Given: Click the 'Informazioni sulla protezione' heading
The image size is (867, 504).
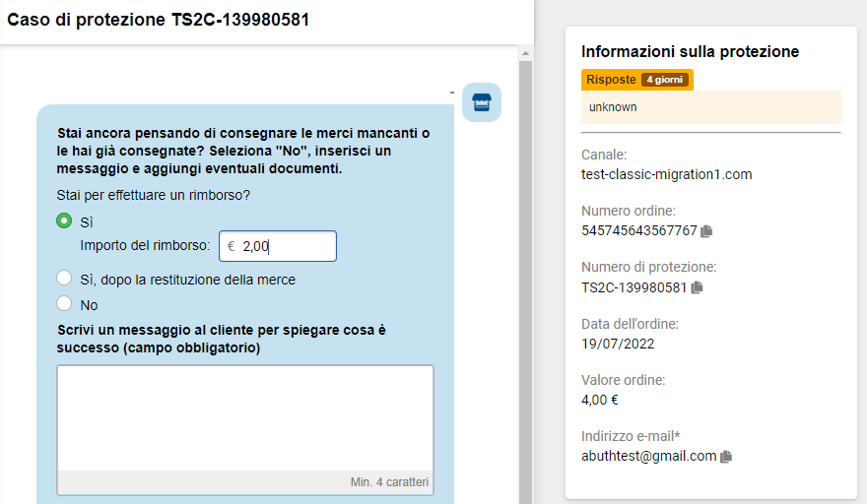Looking at the screenshot, I should click(690, 52).
